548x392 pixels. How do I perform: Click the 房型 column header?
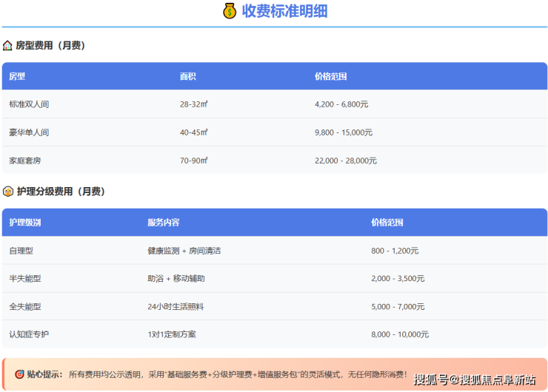17,76
